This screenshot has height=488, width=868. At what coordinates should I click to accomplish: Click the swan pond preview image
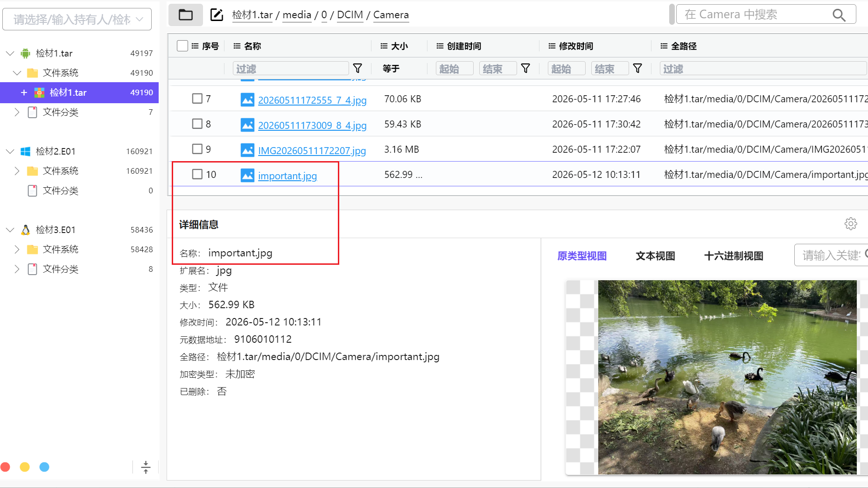[727, 377]
